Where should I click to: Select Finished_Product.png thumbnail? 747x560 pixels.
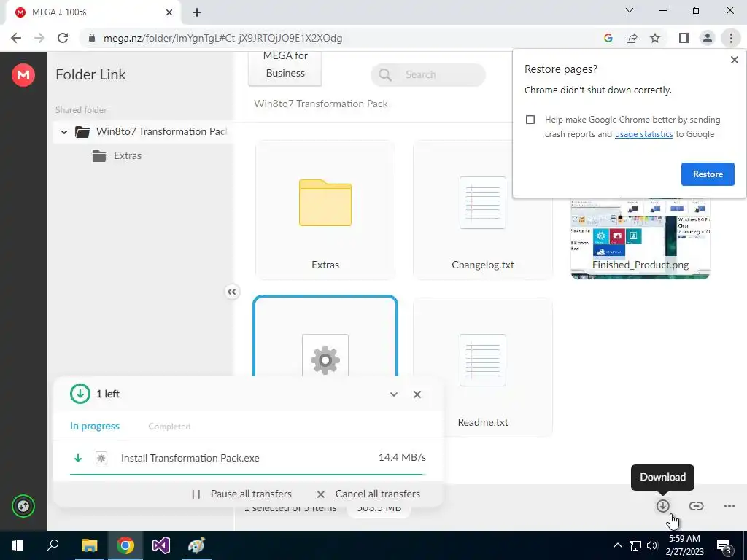tap(640, 238)
